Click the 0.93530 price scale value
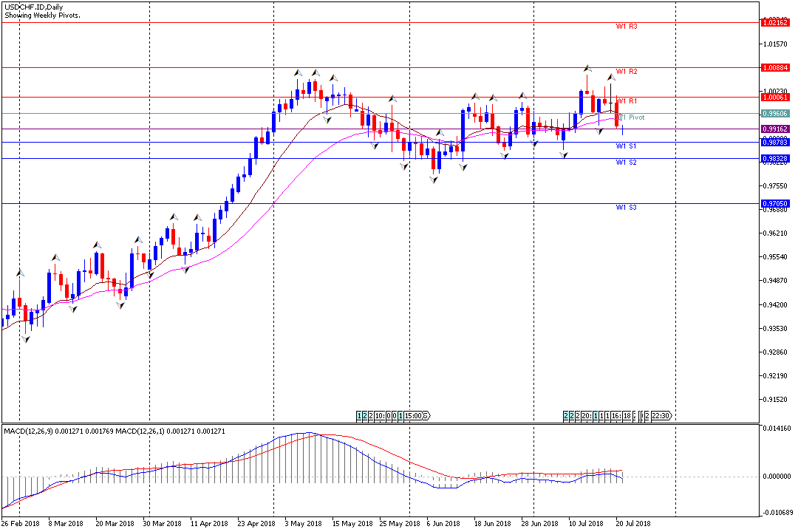The height and width of the screenshot is (532, 798). click(x=775, y=329)
